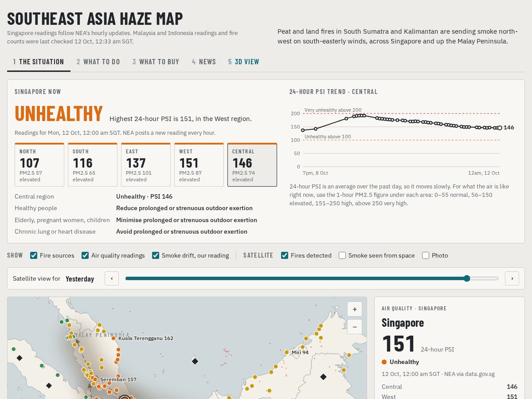Zoom out on the map with minus button
532x399 pixels.
(355, 327)
